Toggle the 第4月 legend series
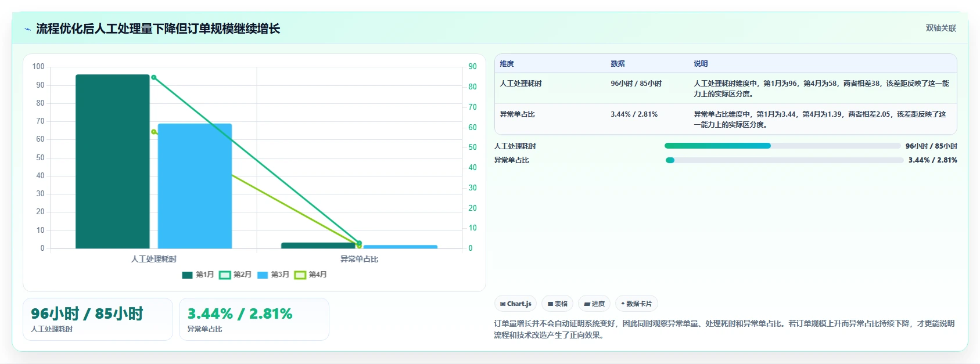Screen dimensions: 980x364 (x=311, y=275)
